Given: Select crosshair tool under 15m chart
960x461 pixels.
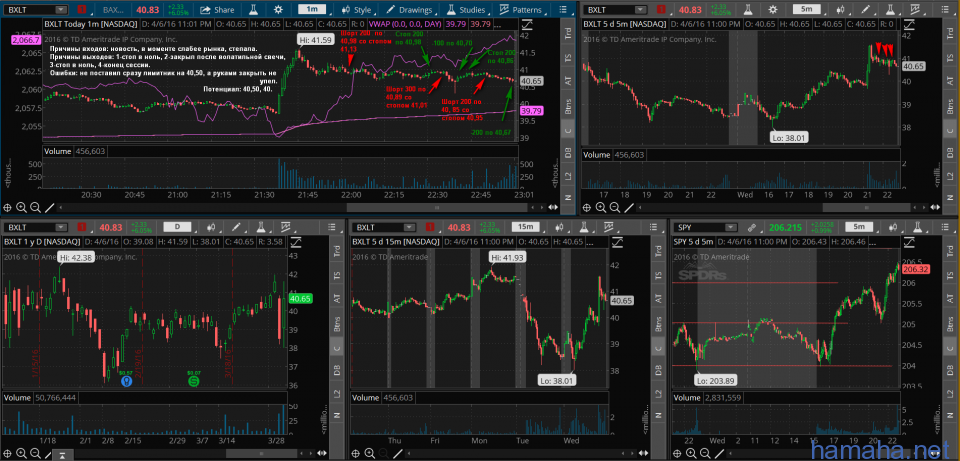Looking at the screenshot, I should pyautogui.click(x=356, y=453).
